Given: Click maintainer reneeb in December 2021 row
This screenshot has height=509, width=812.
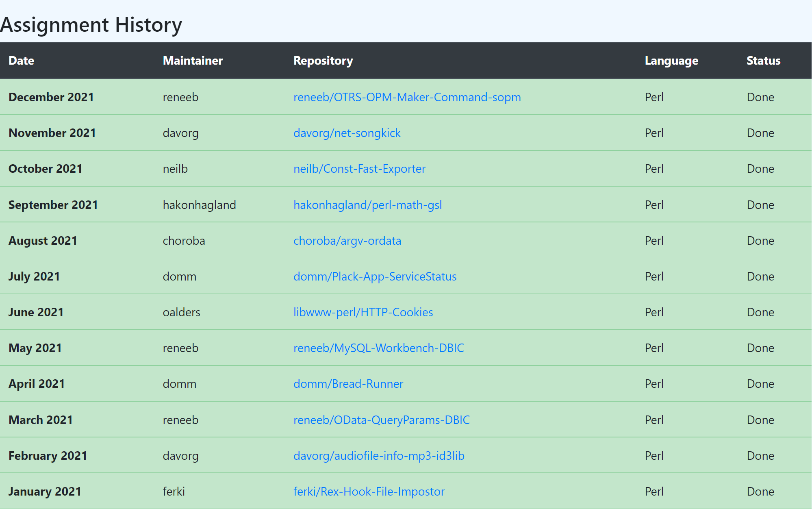Looking at the screenshot, I should [x=180, y=97].
